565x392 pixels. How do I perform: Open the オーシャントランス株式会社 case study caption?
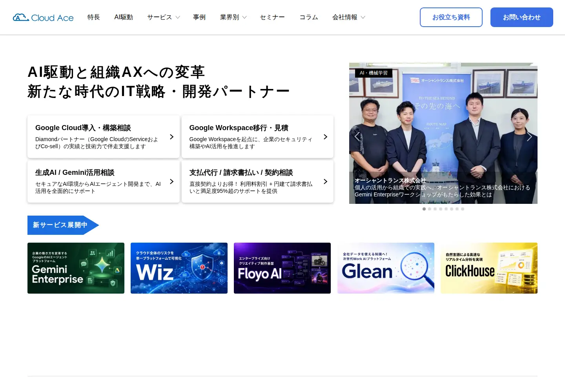coord(443,188)
